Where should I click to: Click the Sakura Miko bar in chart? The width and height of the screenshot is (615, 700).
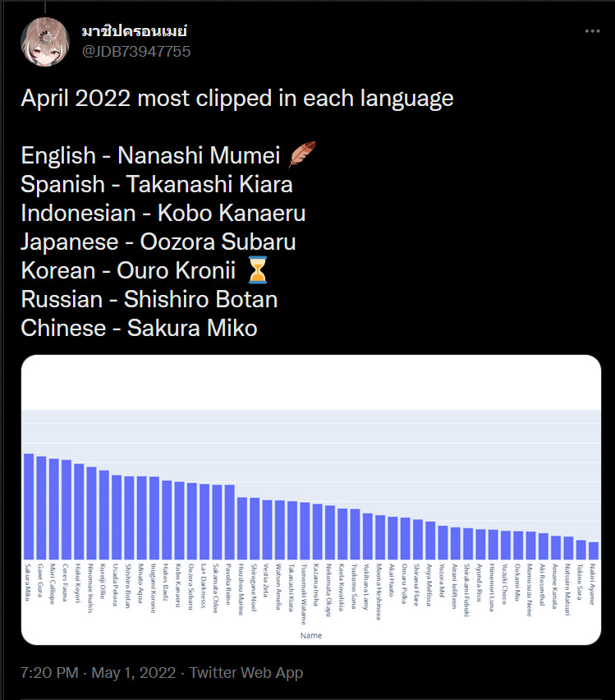click(29, 506)
